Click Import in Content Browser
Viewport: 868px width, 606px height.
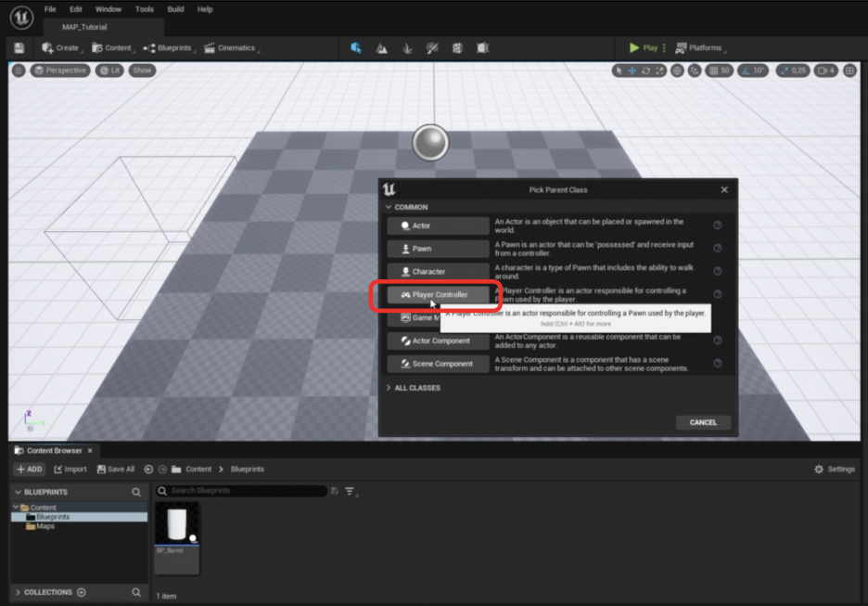pyautogui.click(x=70, y=470)
